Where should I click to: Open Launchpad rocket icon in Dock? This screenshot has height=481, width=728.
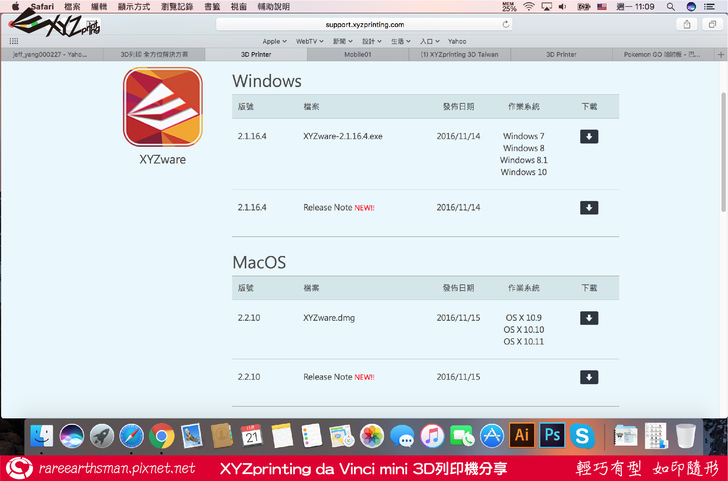[102, 436]
